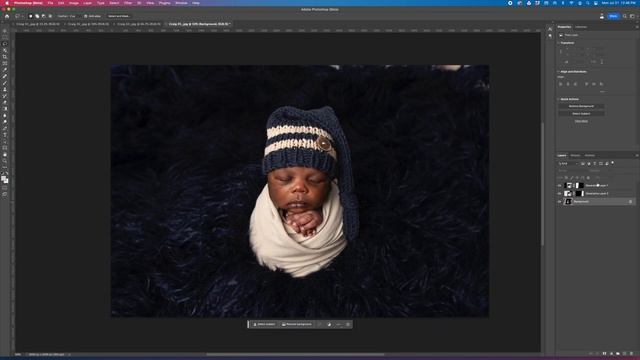Open the Lasso tool preset picker dropdown
The height and width of the screenshot is (360, 640).
tap(19, 16)
